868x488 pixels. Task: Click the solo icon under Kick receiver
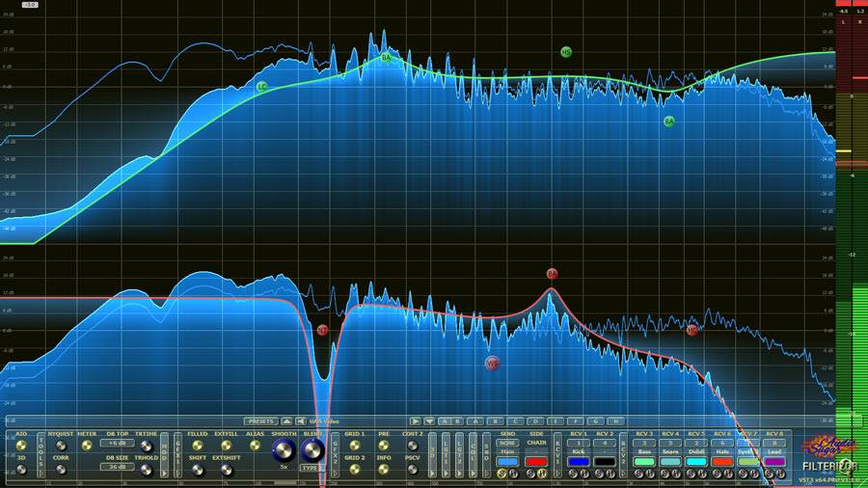coord(571,474)
